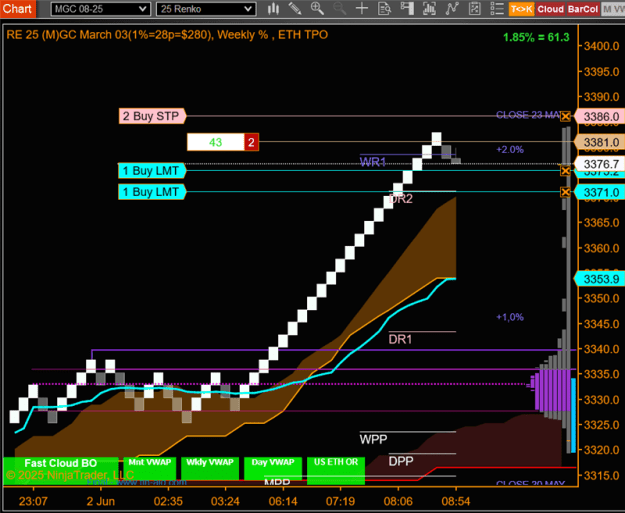
Task: Select the upper 1 Buy LMT order label
Action: [x=152, y=171]
